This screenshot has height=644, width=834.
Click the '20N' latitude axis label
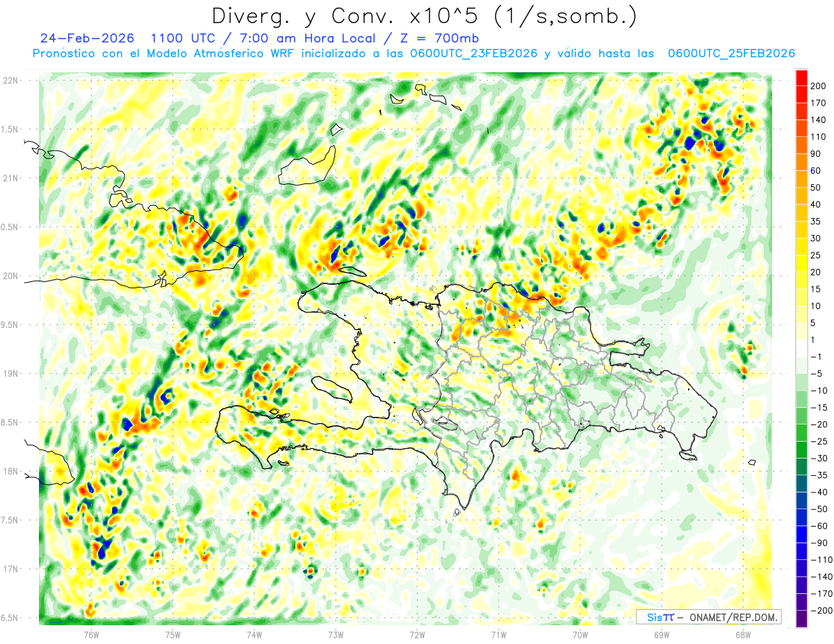click(x=10, y=276)
